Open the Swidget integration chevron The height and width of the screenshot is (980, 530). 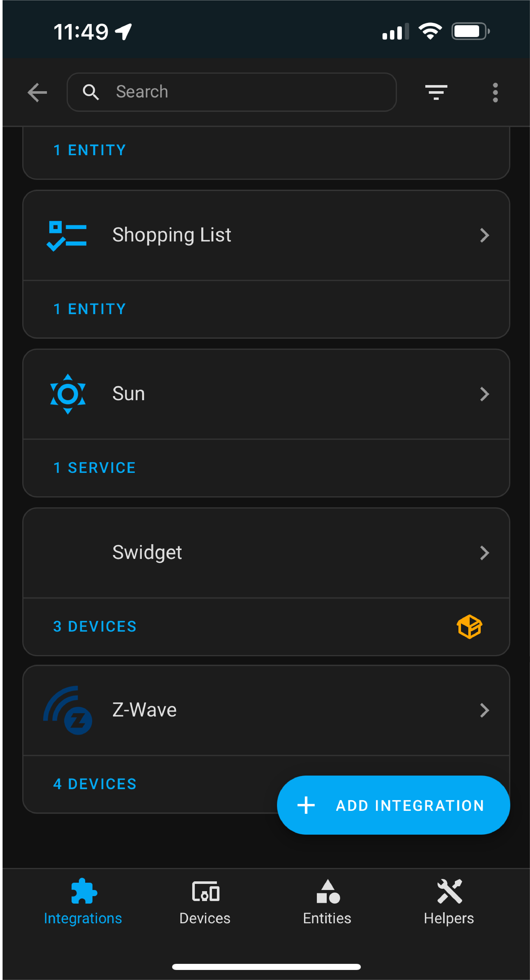[x=484, y=553]
